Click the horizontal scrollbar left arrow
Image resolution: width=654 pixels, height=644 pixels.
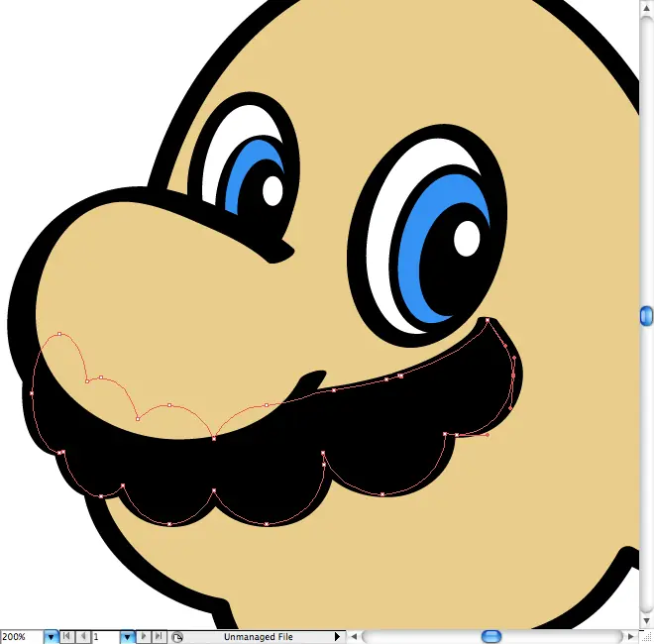(x=354, y=636)
